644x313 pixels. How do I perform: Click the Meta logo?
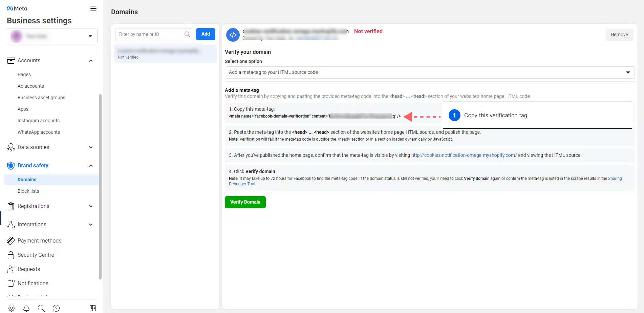(17, 8)
